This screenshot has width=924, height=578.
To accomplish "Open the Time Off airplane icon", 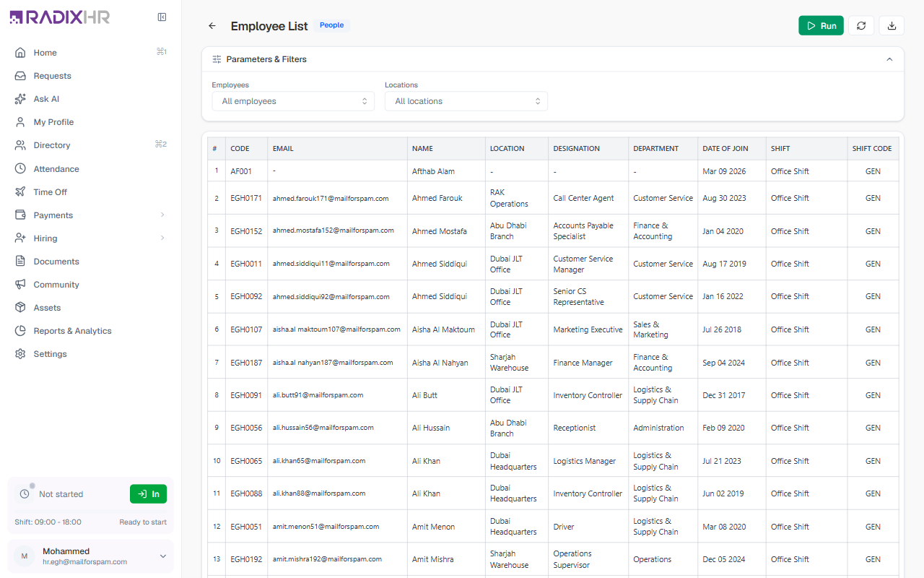I will click(x=20, y=192).
